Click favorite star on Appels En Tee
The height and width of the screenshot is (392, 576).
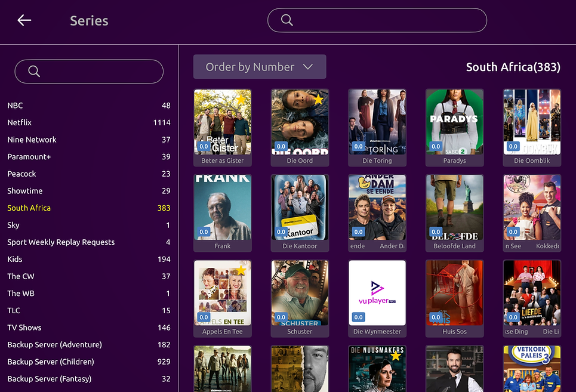[x=241, y=270]
